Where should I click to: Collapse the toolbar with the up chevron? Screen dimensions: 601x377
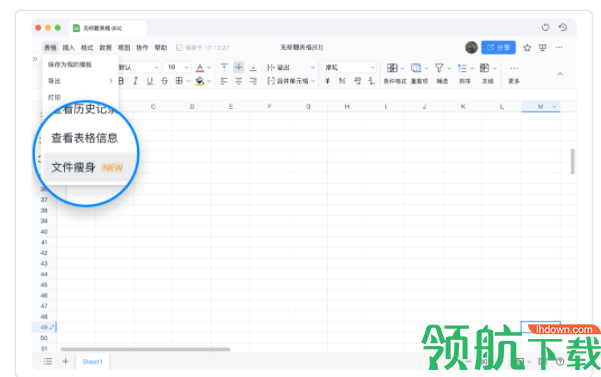pyautogui.click(x=560, y=74)
